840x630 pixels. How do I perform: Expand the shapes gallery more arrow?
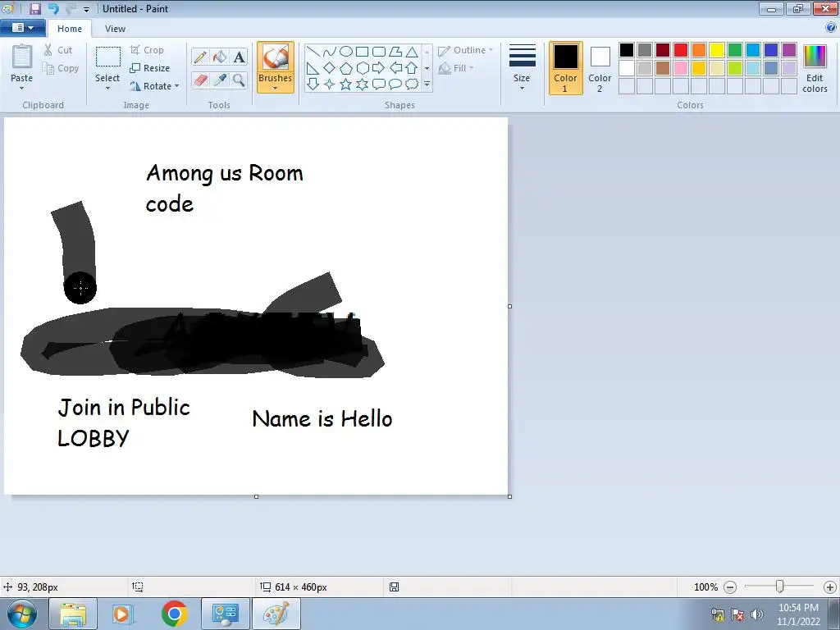[x=427, y=84]
